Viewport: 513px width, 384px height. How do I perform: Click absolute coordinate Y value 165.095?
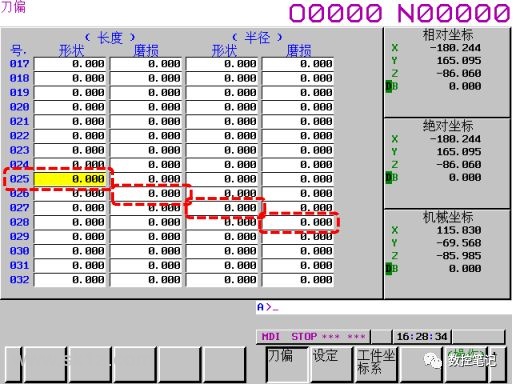(x=459, y=152)
